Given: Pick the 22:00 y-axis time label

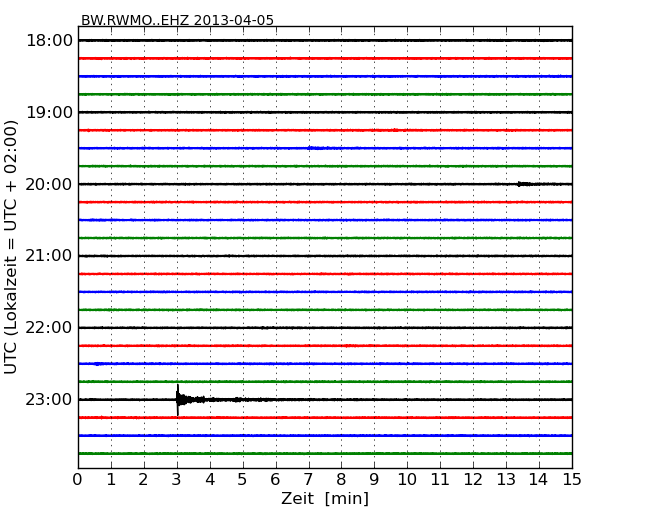Looking at the screenshot, I should [x=49, y=328].
